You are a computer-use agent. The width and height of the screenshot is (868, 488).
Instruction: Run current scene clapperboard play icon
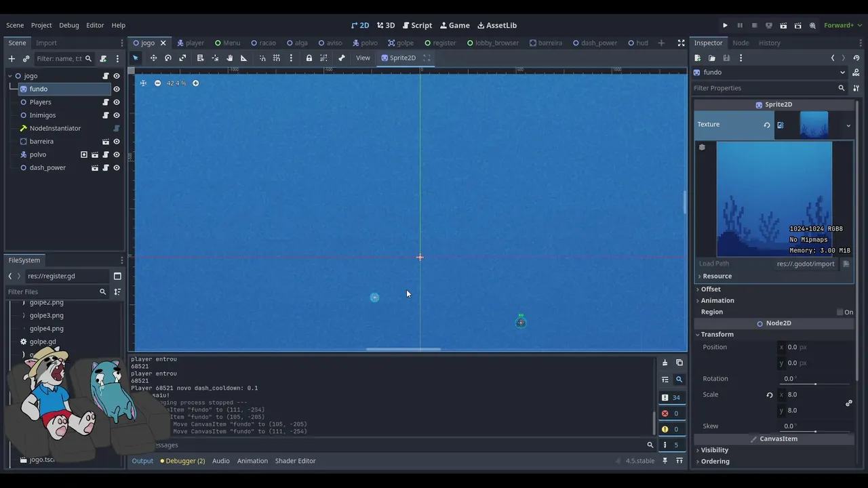pos(783,25)
